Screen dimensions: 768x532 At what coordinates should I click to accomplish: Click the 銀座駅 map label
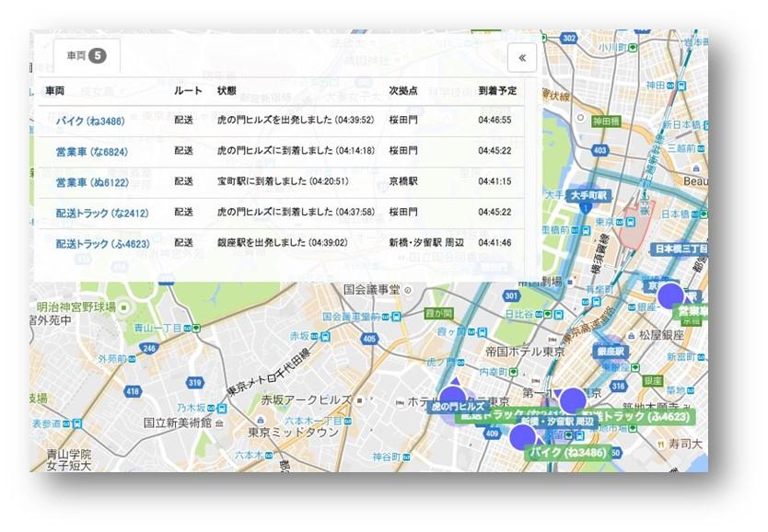click(611, 352)
